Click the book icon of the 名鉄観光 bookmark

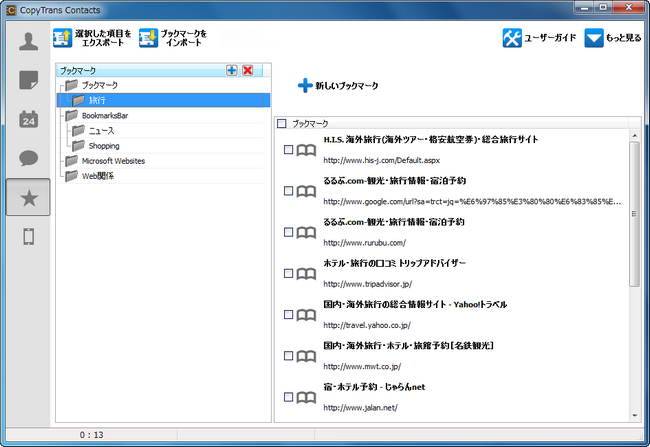[x=306, y=356]
